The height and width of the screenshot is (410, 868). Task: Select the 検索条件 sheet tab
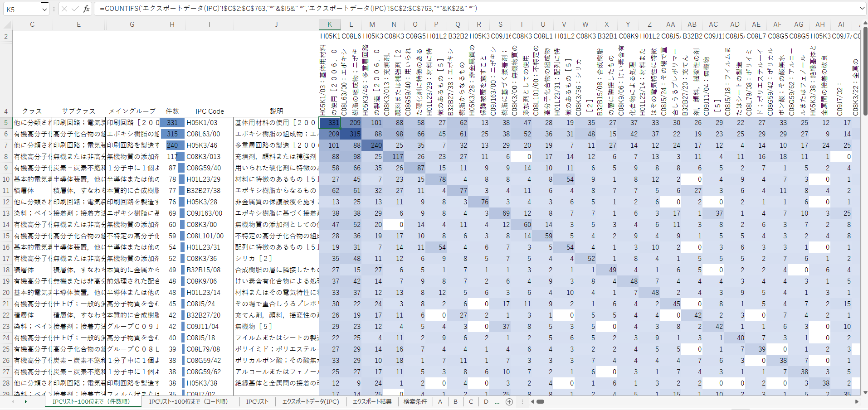pyautogui.click(x=415, y=402)
